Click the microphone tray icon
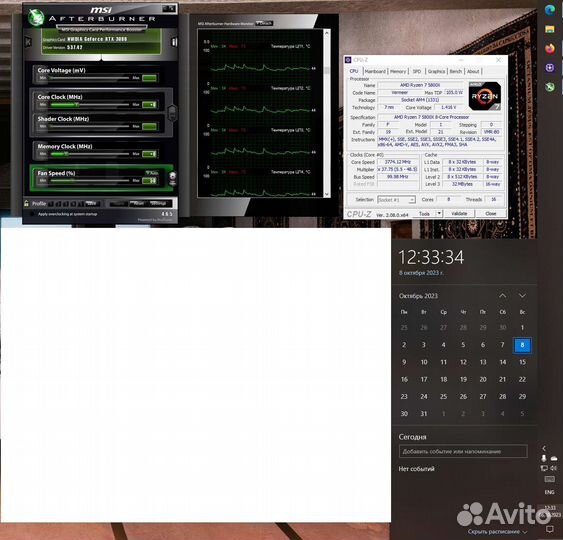 (544, 458)
